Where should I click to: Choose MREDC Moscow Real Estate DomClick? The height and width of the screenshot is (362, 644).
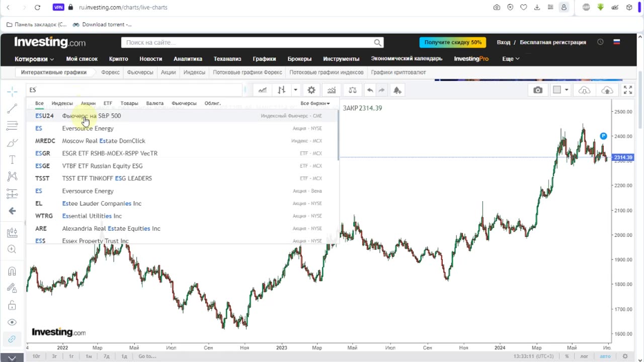coord(182,141)
